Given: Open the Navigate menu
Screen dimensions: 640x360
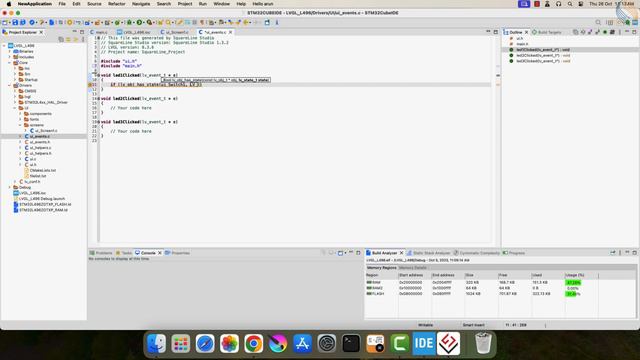Looking at the screenshot, I should [141, 4].
